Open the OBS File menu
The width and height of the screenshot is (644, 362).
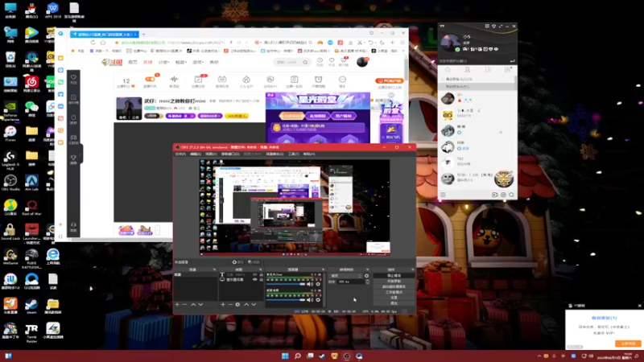pos(180,154)
